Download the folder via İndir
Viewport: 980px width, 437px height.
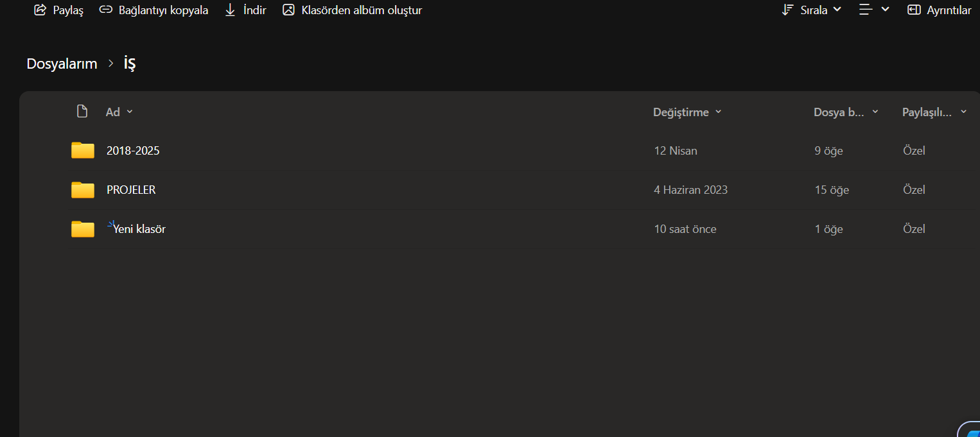[245, 10]
